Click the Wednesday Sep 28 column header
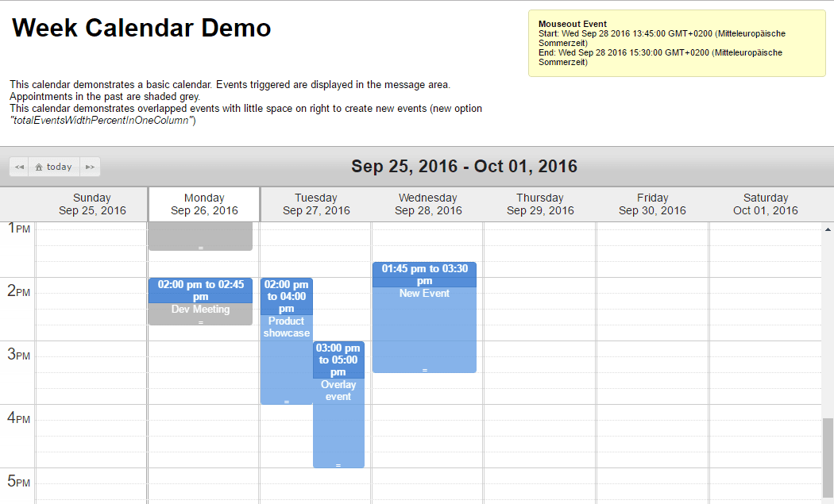Image resolution: width=834 pixels, height=504 pixels. click(x=428, y=204)
